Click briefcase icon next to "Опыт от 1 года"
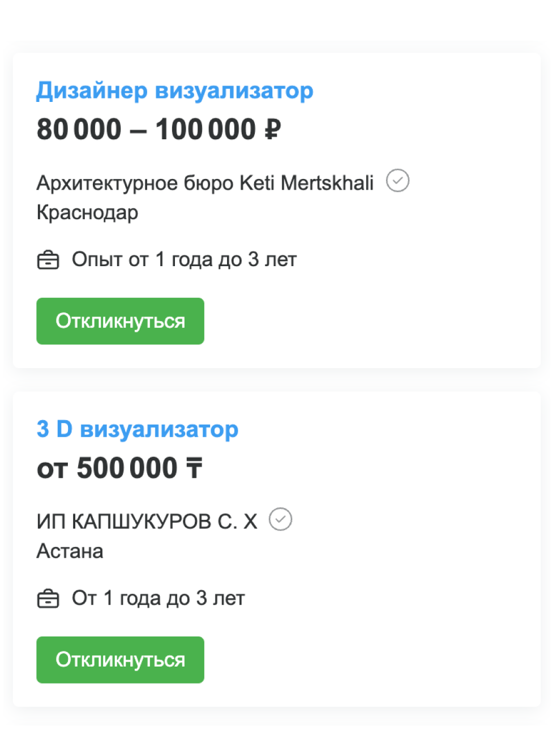Screen dimensions: 552x756 click(x=48, y=260)
